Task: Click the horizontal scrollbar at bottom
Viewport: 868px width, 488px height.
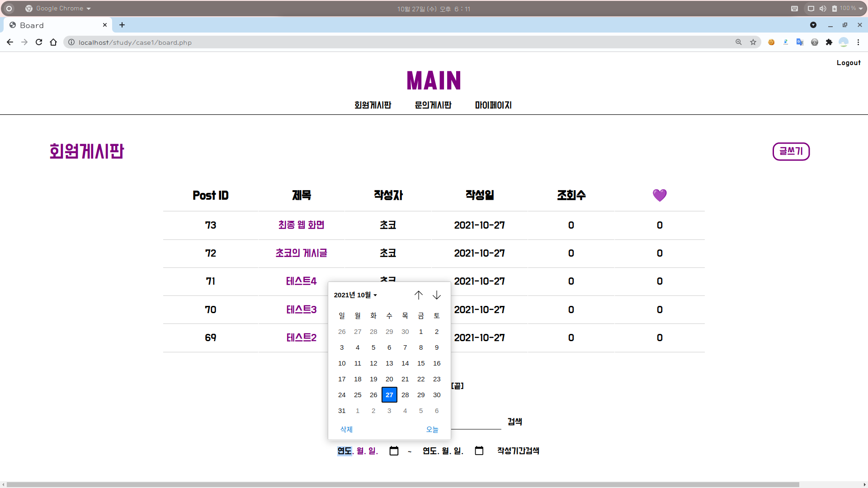Action: click(402, 484)
